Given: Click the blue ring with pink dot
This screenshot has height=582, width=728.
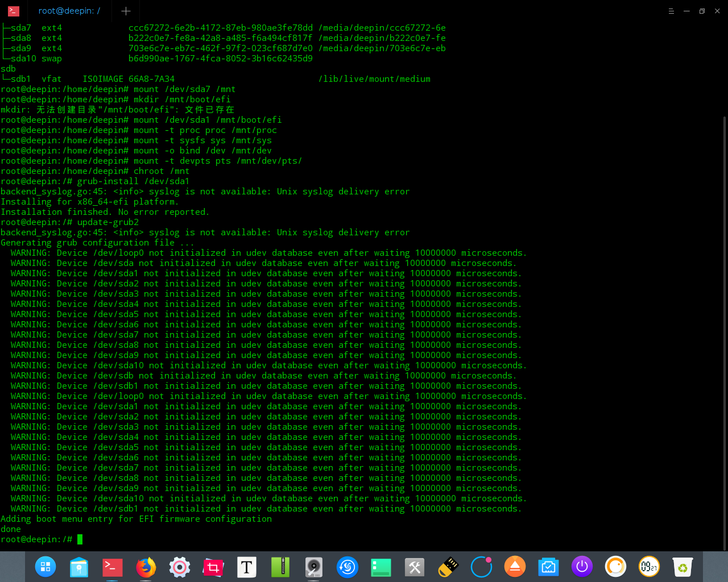Looking at the screenshot, I should (481, 567).
